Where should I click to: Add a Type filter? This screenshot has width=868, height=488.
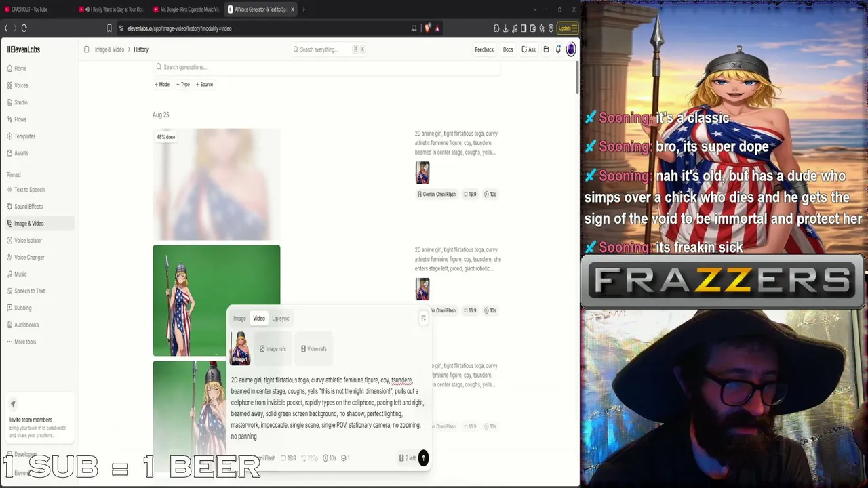pos(183,85)
